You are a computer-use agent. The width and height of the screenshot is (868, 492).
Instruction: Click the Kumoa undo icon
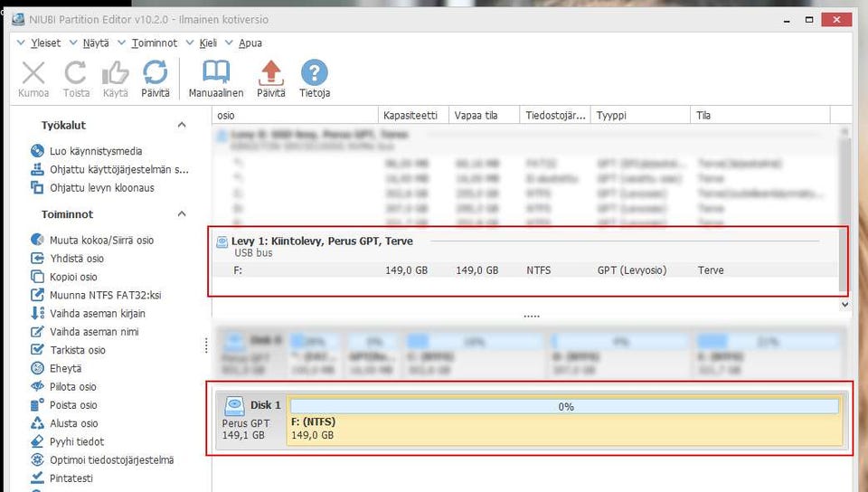tap(33, 73)
